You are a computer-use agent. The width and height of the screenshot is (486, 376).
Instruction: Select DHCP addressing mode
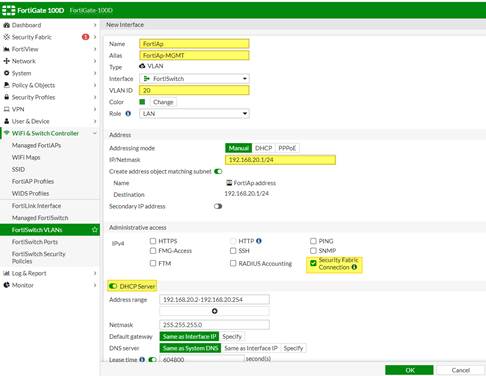263,148
